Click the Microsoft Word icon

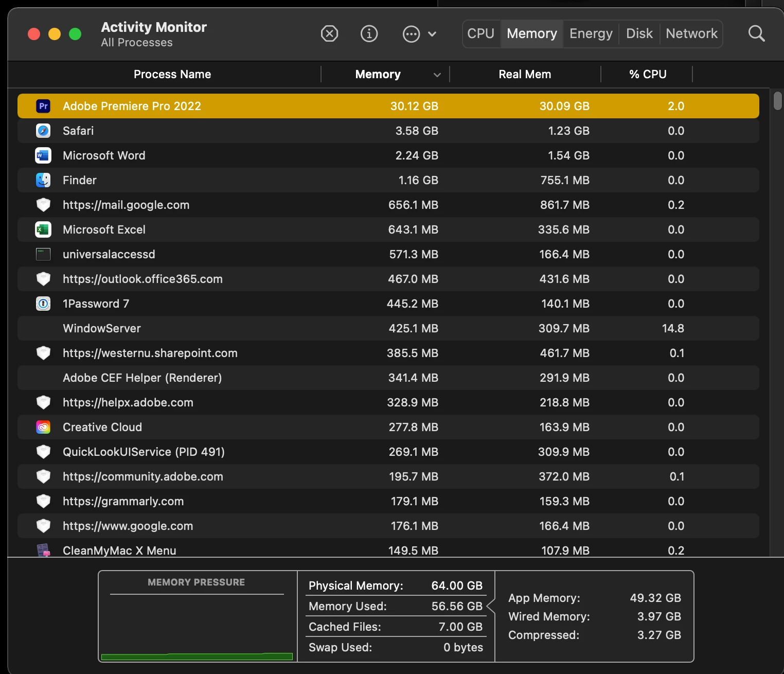coord(43,155)
